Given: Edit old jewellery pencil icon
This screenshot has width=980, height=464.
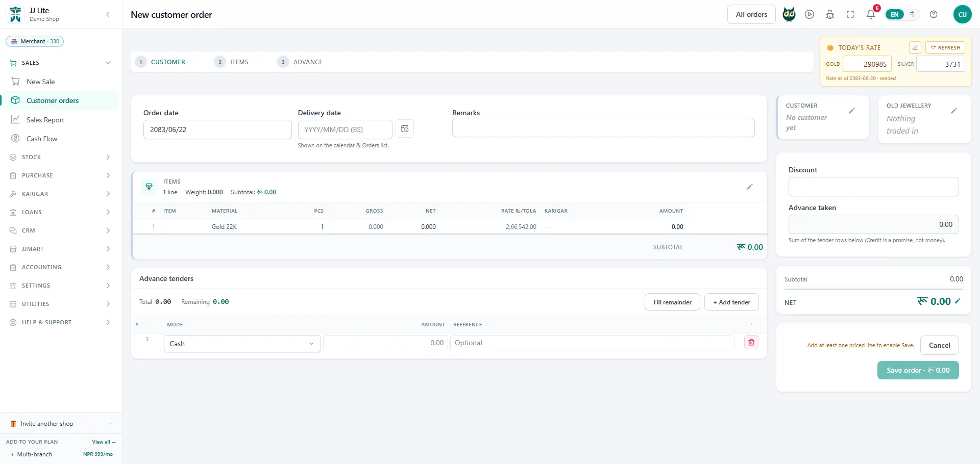Looking at the screenshot, I should pyautogui.click(x=954, y=111).
